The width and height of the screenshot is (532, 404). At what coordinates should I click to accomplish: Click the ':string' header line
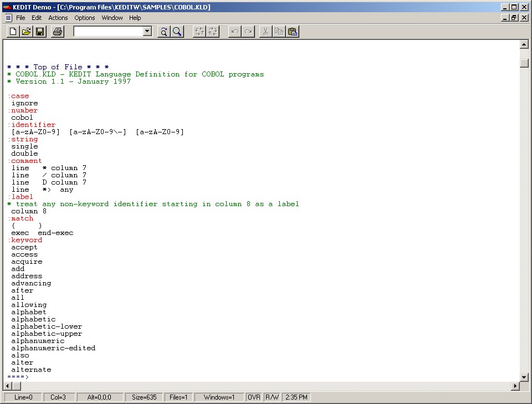[23, 140]
